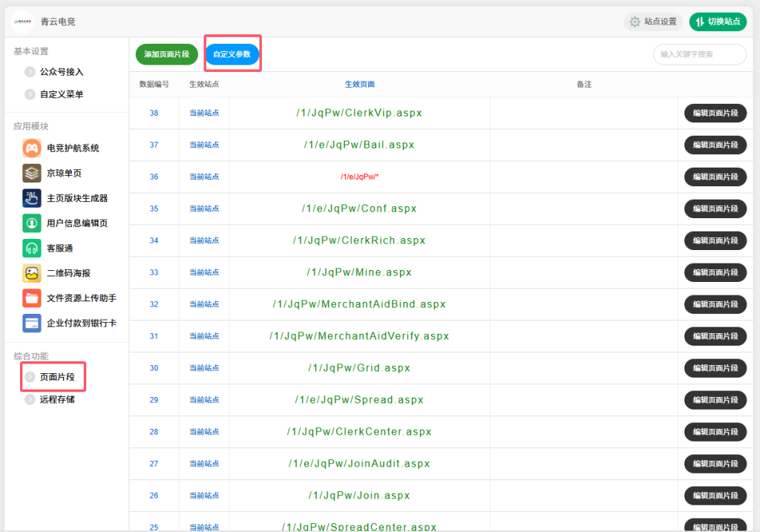Click the /1/JqPw/MerchantAidBind.aspx page link
This screenshot has height=532, width=760.
tap(359, 304)
